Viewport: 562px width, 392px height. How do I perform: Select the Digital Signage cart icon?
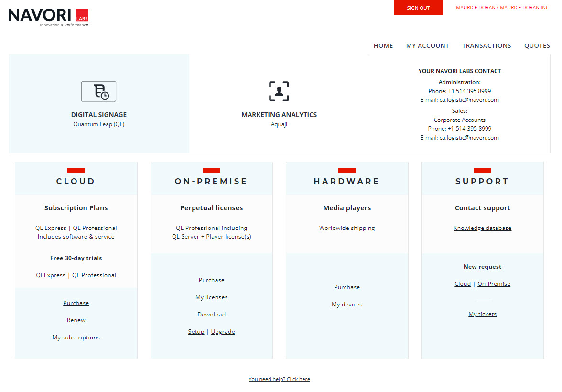click(98, 91)
